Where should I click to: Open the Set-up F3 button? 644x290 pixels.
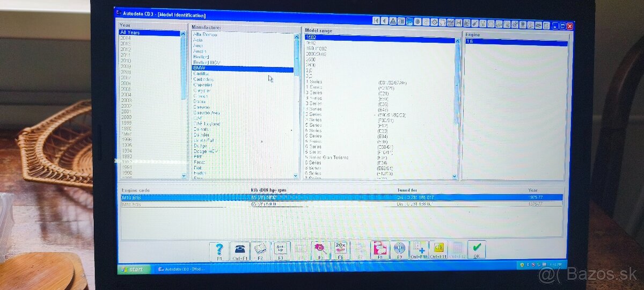pos(281,251)
